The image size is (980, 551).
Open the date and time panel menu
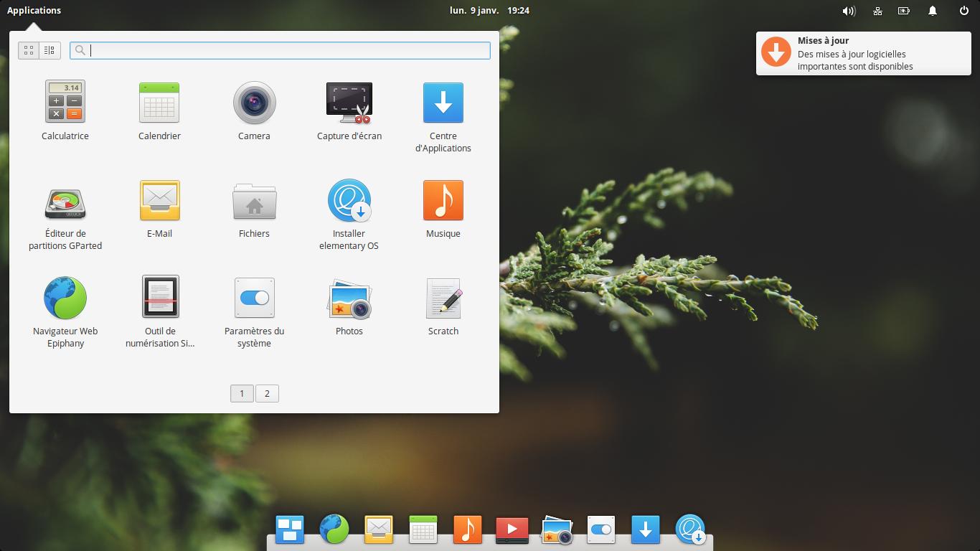(489, 11)
